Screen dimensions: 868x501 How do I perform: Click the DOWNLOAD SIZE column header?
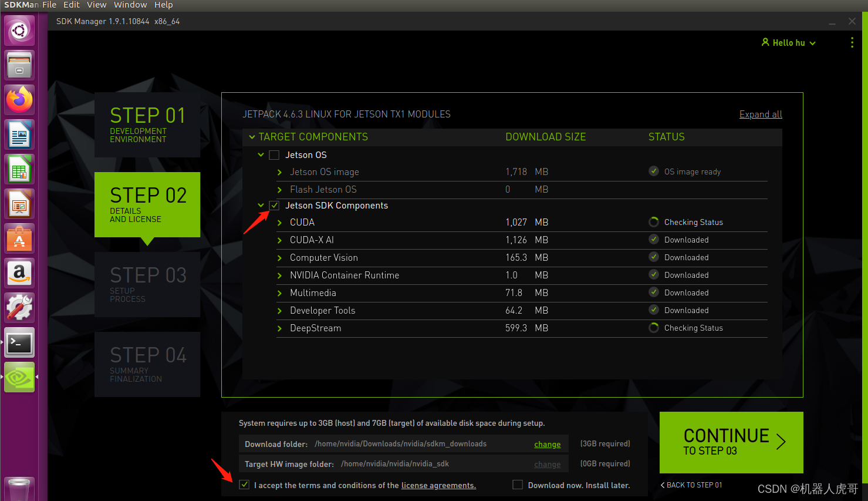546,137
